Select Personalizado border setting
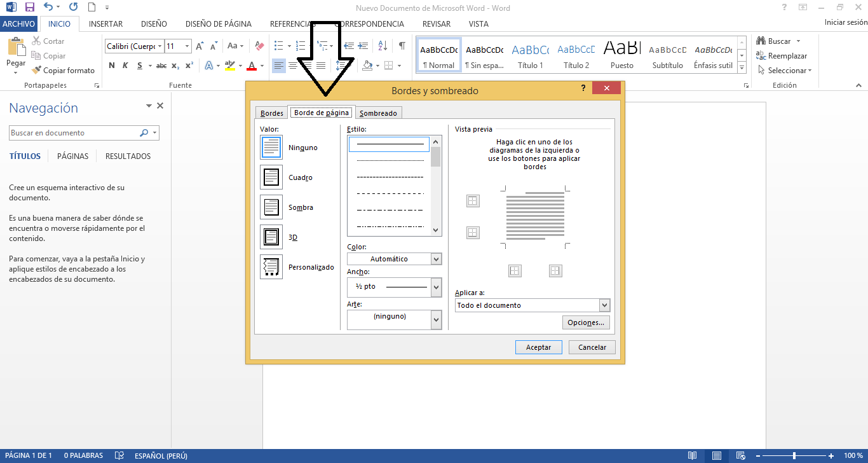Screen dimensions: 868x463 pos(271,267)
